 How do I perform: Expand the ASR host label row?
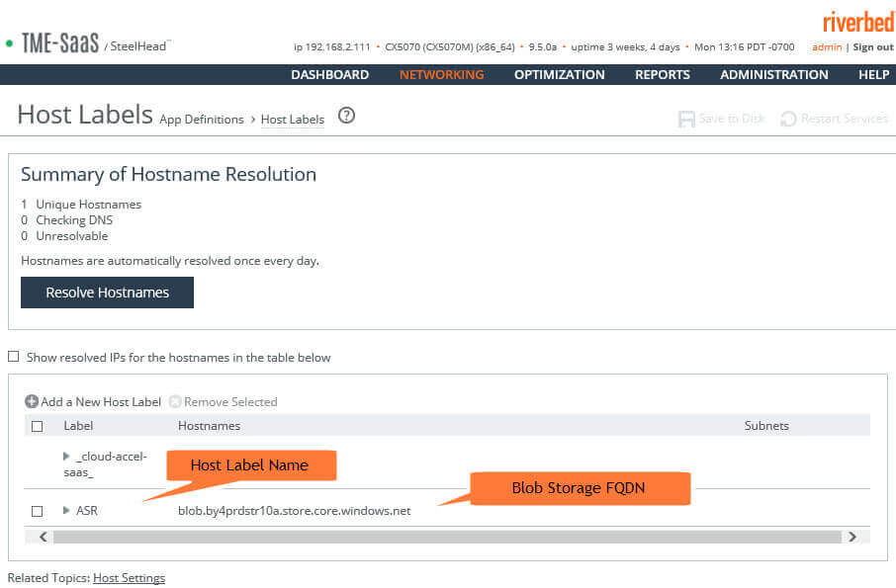(x=66, y=510)
